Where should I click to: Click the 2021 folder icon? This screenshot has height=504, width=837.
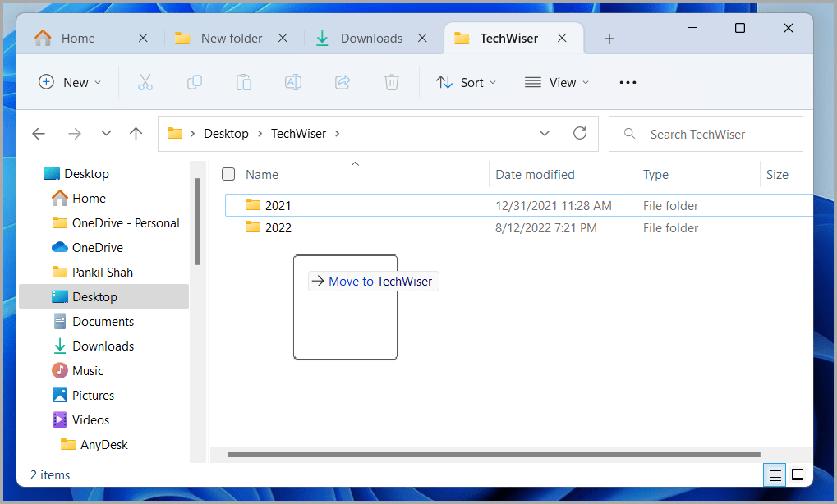(252, 204)
